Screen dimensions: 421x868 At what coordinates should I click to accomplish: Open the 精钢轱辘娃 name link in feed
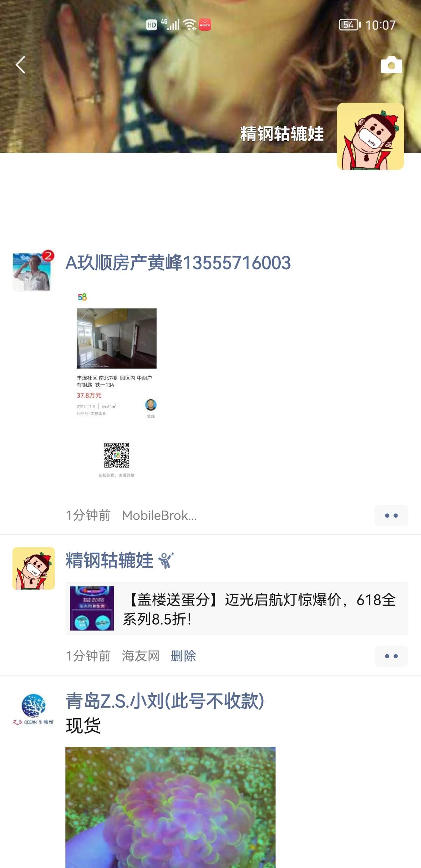tap(109, 560)
